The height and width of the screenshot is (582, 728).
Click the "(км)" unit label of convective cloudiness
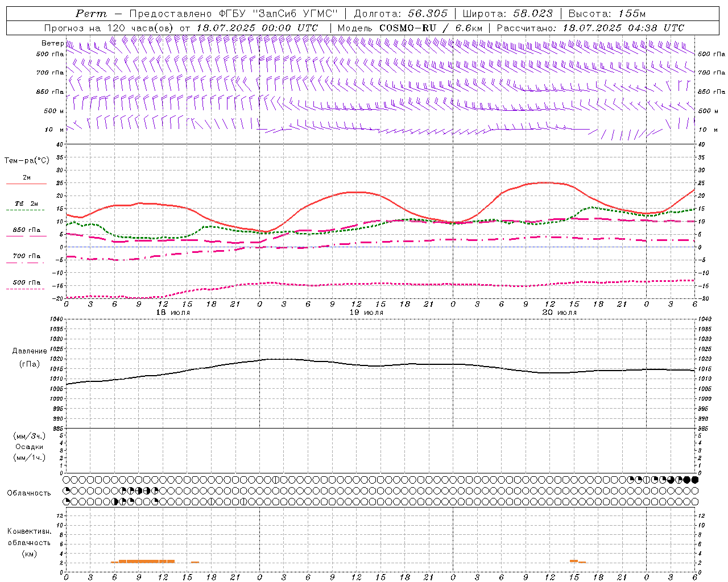30,554
